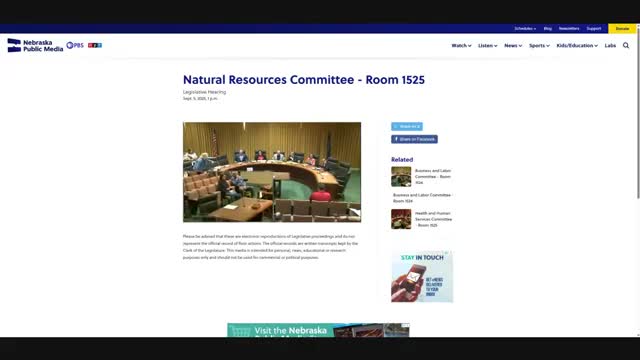Screen dimensions: 640x360
Task: Open the Newsletters link in top bar
Action: (x=569, y=29)
